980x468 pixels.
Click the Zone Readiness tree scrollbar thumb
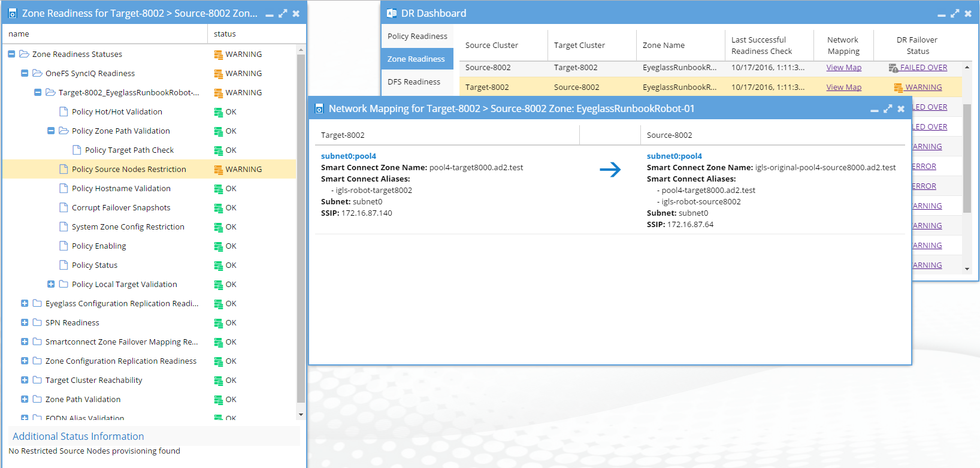click(301, 228)
